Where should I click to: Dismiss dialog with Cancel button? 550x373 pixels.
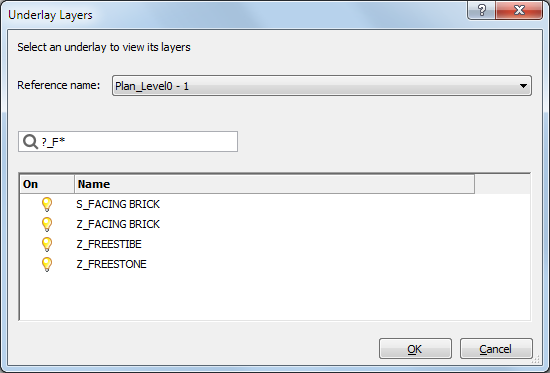(x=496, y=348)
